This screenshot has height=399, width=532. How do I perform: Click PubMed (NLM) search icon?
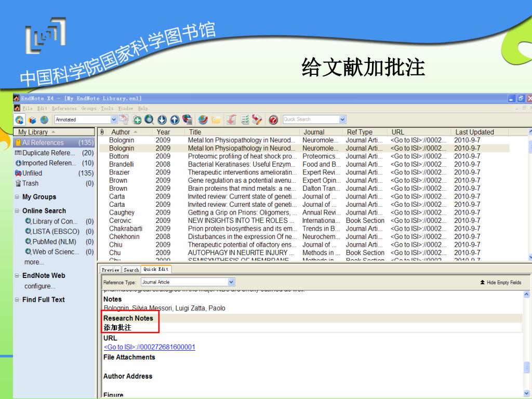[x=29, y=242]
